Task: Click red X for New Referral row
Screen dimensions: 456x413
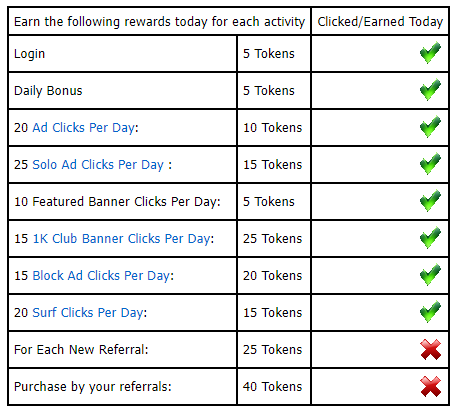Action: [x=431, y=350]
